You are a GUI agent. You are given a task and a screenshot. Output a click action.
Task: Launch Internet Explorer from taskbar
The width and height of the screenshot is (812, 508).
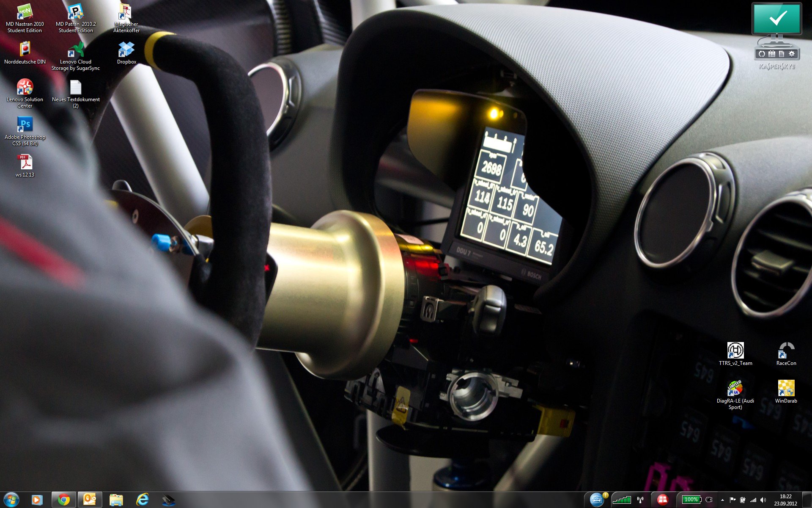click(143, 500)
